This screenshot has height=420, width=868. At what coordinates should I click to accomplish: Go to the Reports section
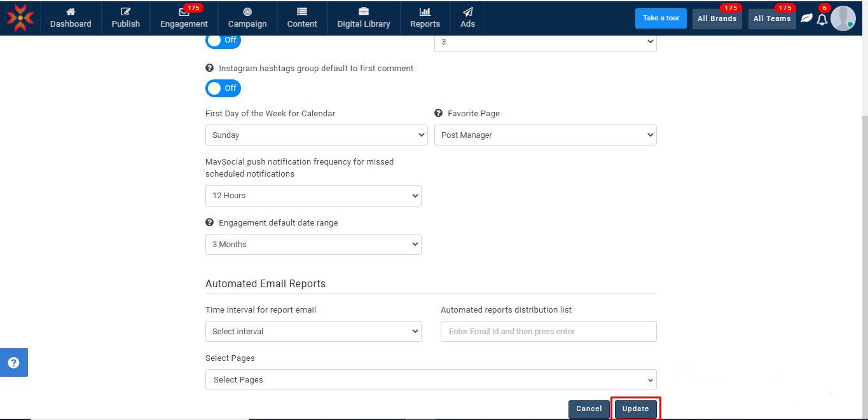(x=425, y=18)
